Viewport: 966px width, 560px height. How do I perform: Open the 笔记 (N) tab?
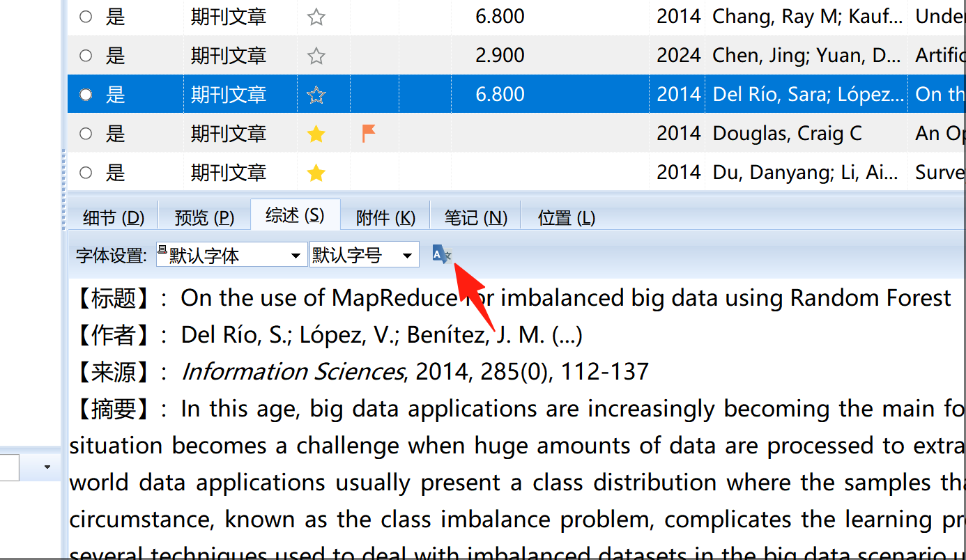point(476,218)
